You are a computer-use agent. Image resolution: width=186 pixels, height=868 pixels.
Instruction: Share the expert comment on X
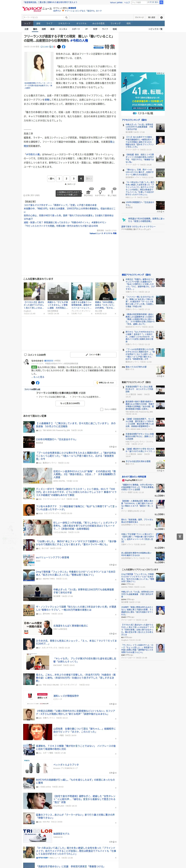point(33,383)
